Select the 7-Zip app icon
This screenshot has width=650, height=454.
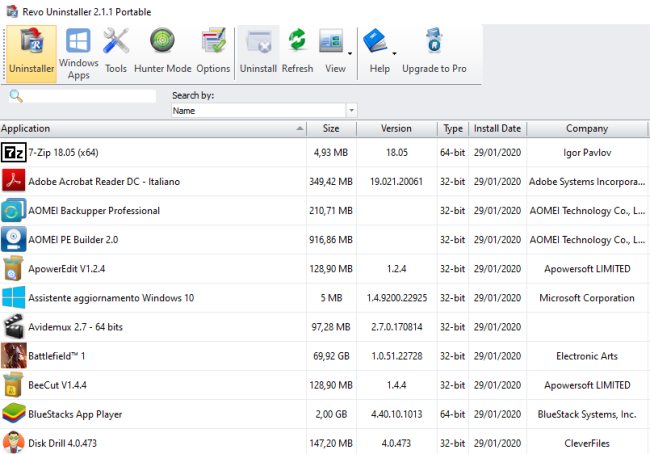14,153
